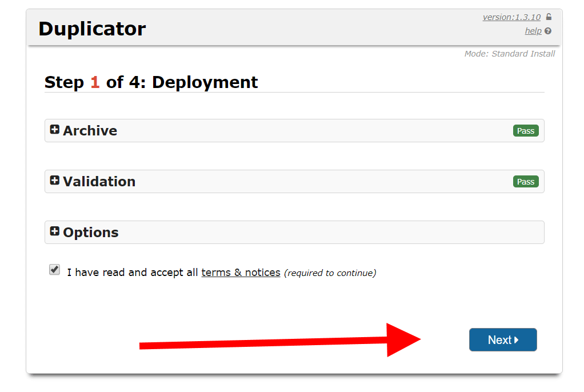584x392 pixels.
Task: Click the Mode: Standard Install label
Action: [509, 53]
